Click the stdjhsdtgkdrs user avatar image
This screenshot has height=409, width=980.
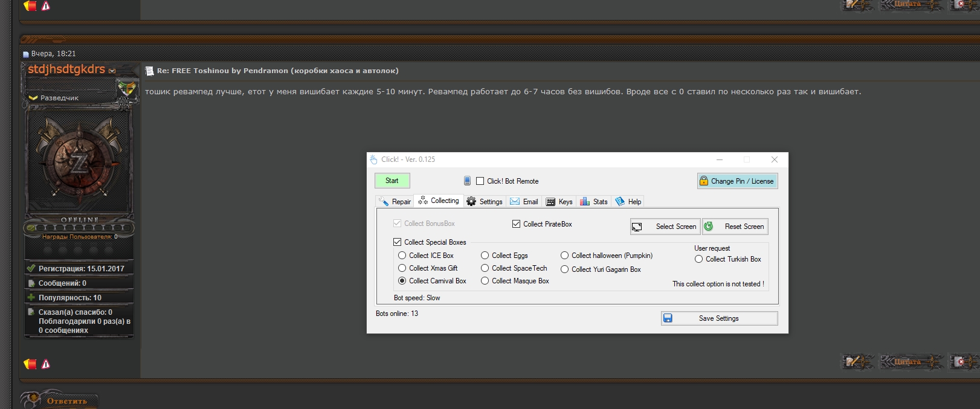[x=79, y=161]
